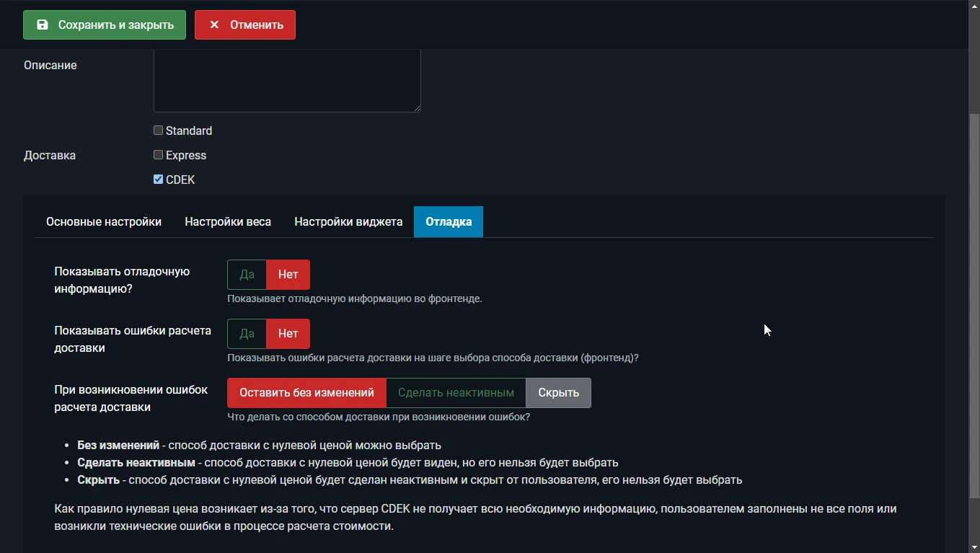The height and width of the screenshot is (553, 980).
Task: Tick the Standard delivery checkbox
Action: 158,130
